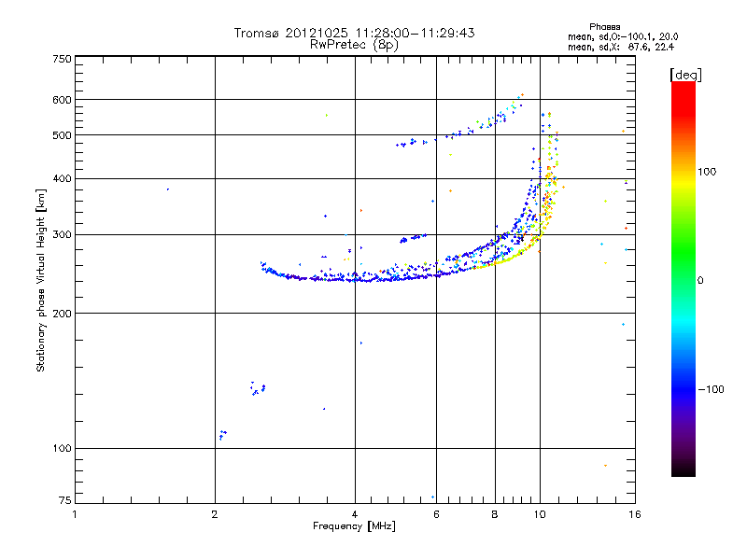Click the x-axis tick label '2'
The image size is (747, 560).
[215, 514]
